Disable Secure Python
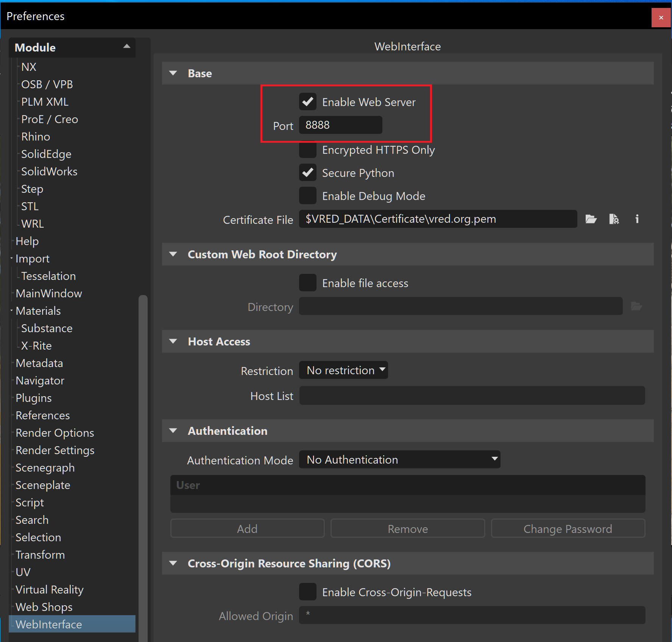The width and height of the screenshot is (672, 642). click(x=308, y=173)
